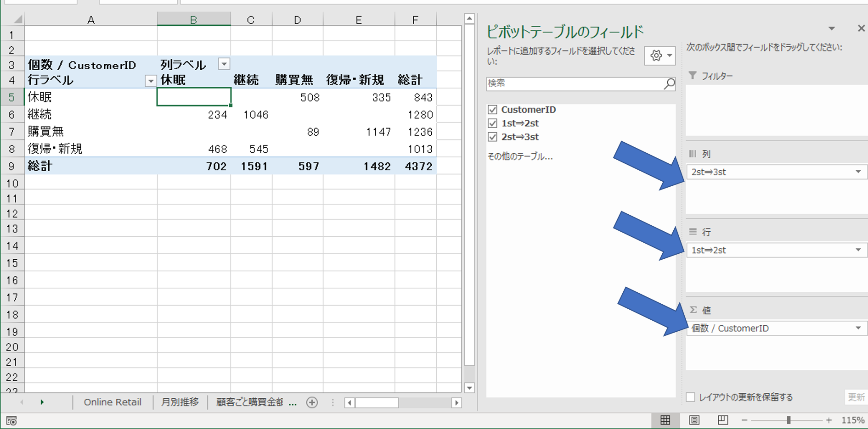Click the vertical scrollbar track
868x429 pixels.
click(469, 374)
